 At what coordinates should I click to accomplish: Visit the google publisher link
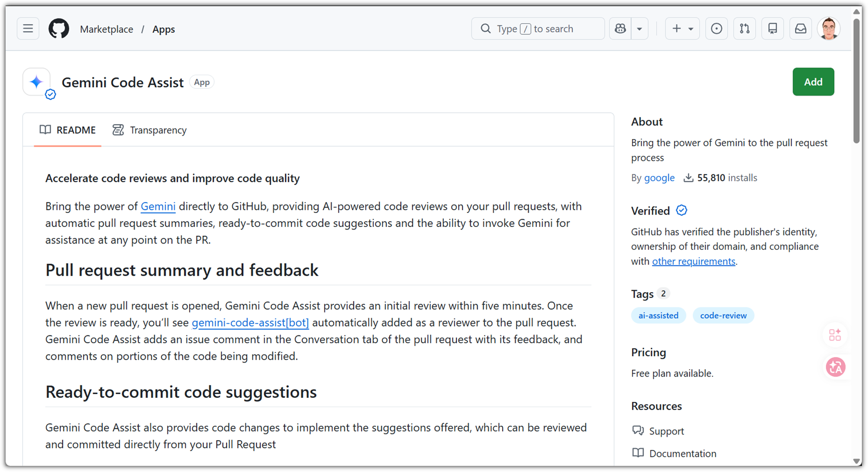click(x=659, y=178)
